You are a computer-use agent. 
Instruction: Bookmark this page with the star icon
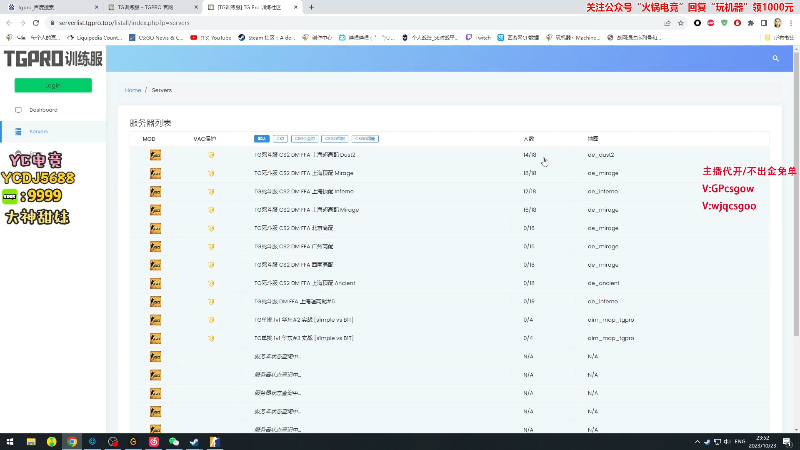681,23
